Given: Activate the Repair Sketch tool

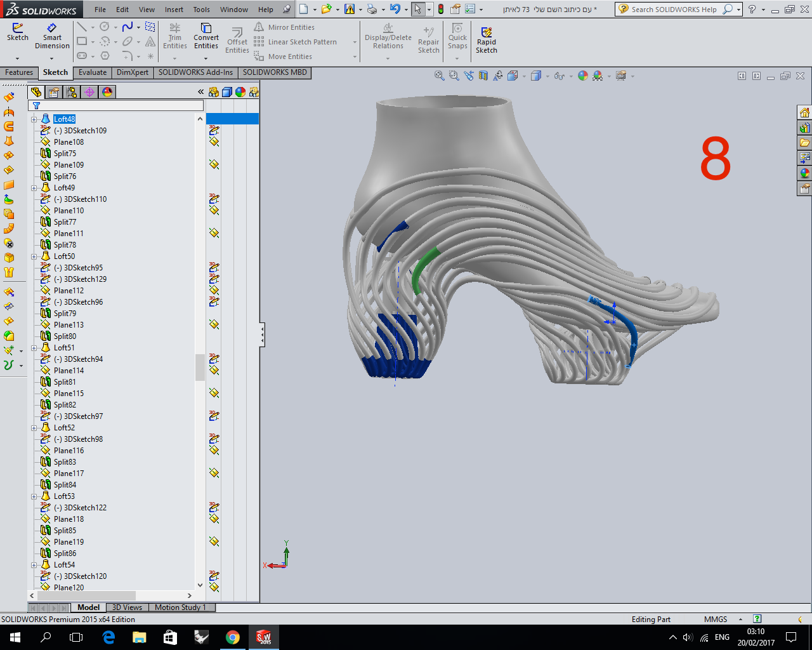Looking at the screenshot, I should click(x=428, y=38).
